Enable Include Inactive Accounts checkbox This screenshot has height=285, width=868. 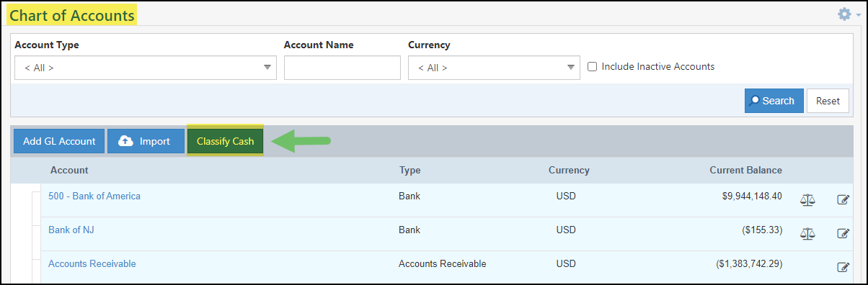[x=593, y=66]
